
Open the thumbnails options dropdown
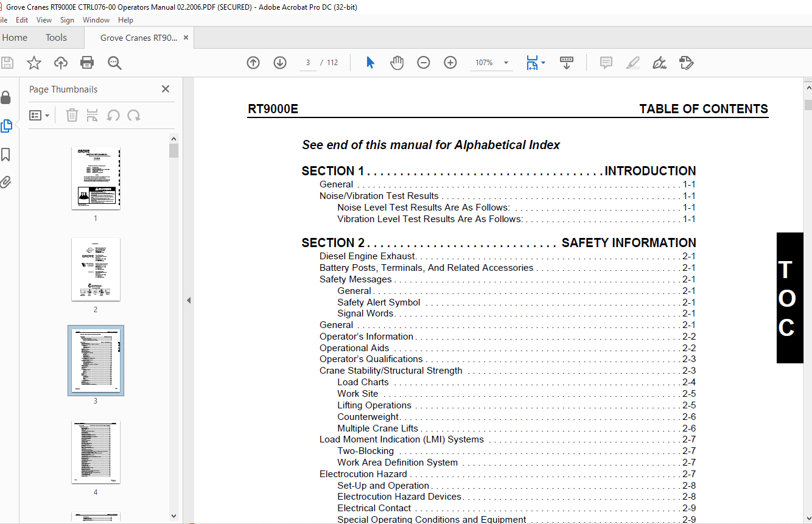(40, 115)
